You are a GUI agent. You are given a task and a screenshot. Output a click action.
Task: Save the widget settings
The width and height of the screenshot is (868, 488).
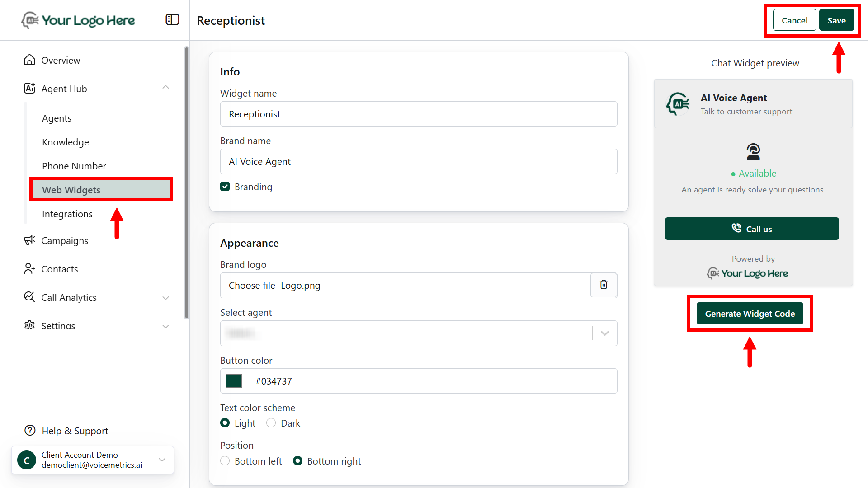[x=836, y=20]
